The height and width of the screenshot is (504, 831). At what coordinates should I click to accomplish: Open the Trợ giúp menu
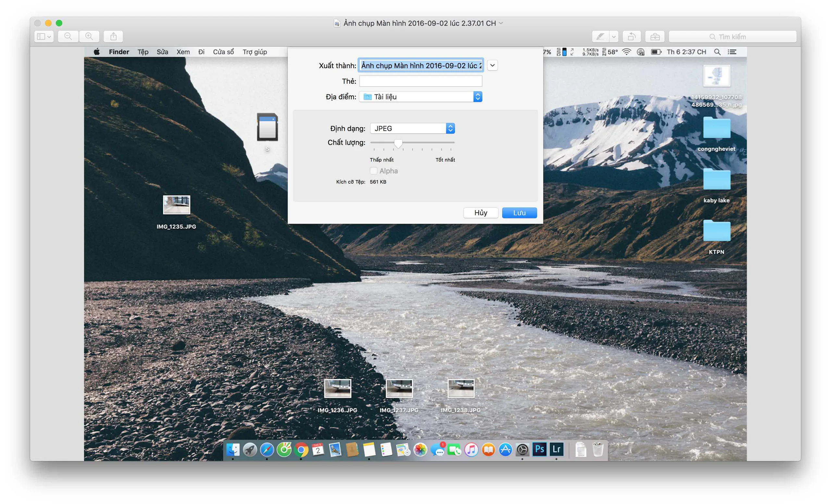[x=254, y=52]
